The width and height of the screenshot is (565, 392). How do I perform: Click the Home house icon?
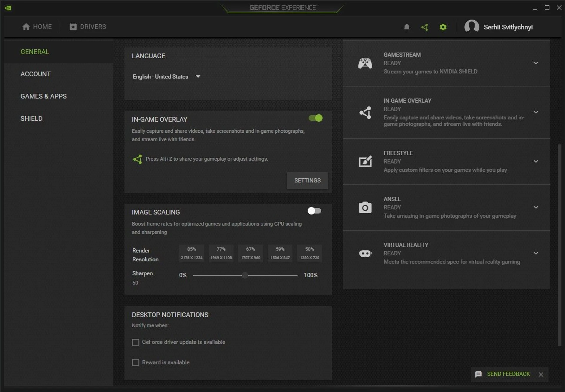coord(26,27)
